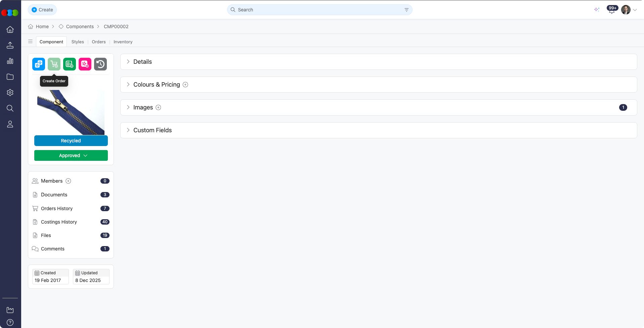Expand the Custom Fields section
Screen dimensions: 644x328
[152, 130]
